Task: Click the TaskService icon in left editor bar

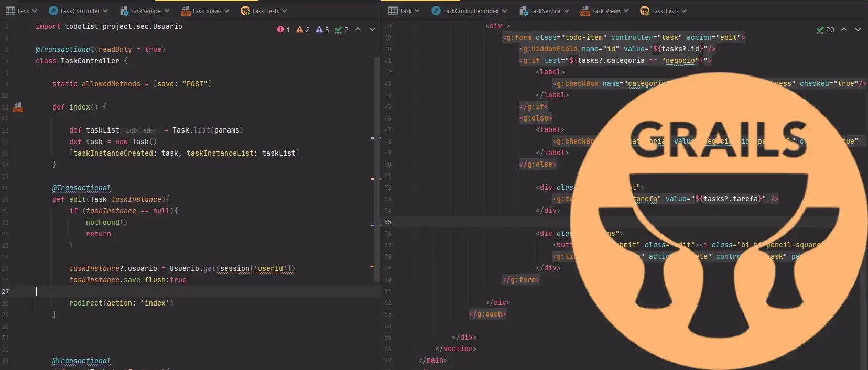Action: tap(124, 10)
